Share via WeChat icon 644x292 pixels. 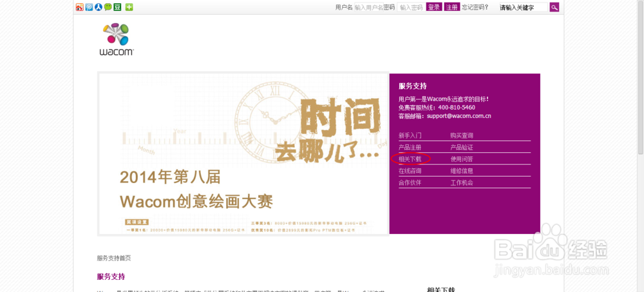(x=108, y=7)
